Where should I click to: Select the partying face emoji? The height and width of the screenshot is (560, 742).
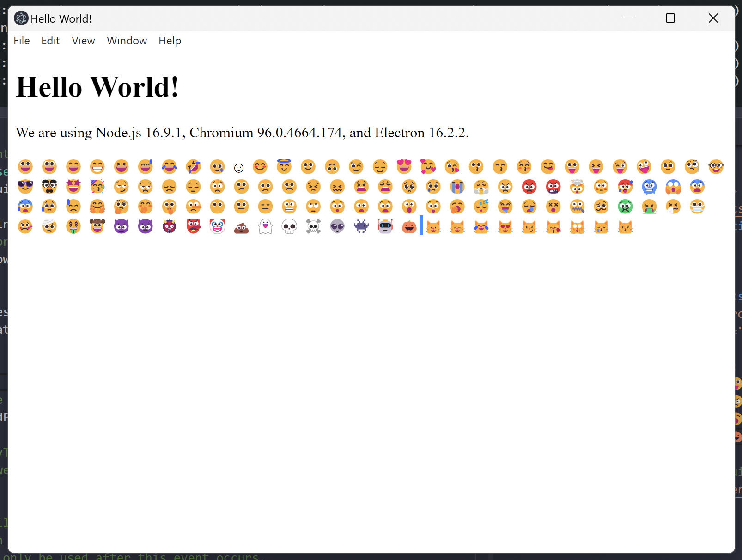(97, 187)
